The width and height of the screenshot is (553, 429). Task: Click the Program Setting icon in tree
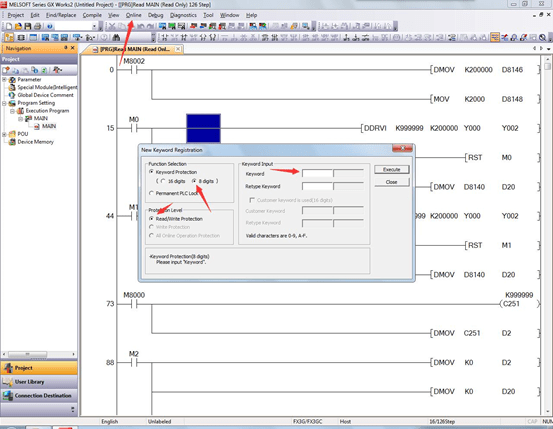[12, 103]
